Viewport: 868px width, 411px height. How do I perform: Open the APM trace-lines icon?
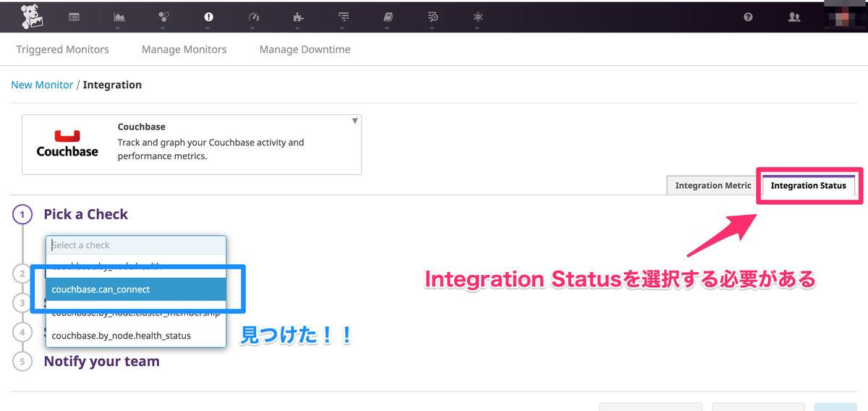(x=344, y=17)
